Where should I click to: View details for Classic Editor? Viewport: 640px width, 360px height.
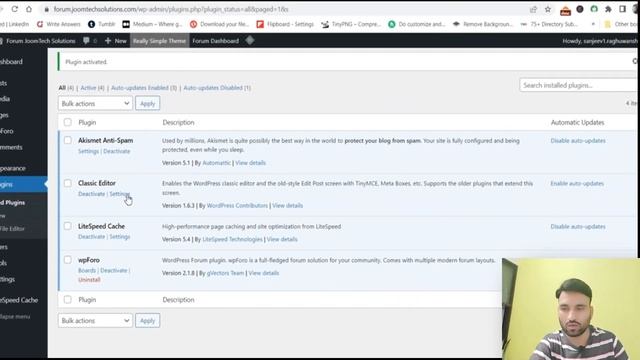pyautogui.click(x=287, y=206)
